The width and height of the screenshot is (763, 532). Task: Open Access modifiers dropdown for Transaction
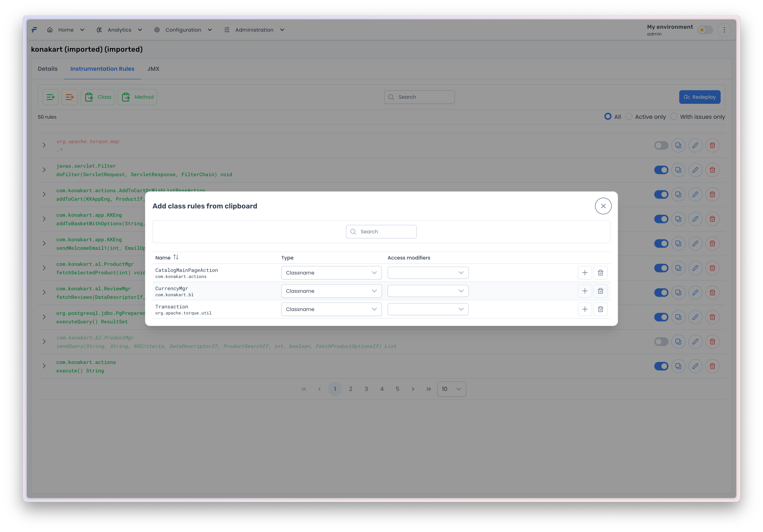[428, 309]
